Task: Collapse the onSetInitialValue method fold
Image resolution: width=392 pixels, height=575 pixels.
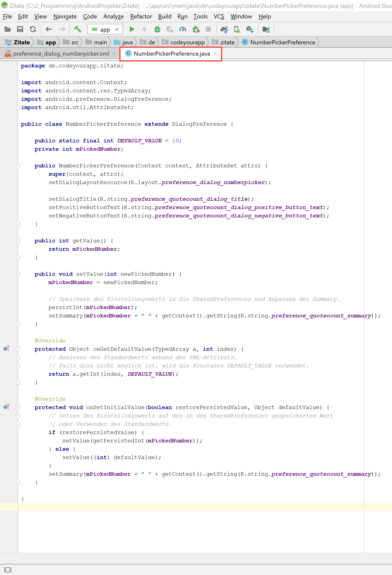Action: pos(18,407)
